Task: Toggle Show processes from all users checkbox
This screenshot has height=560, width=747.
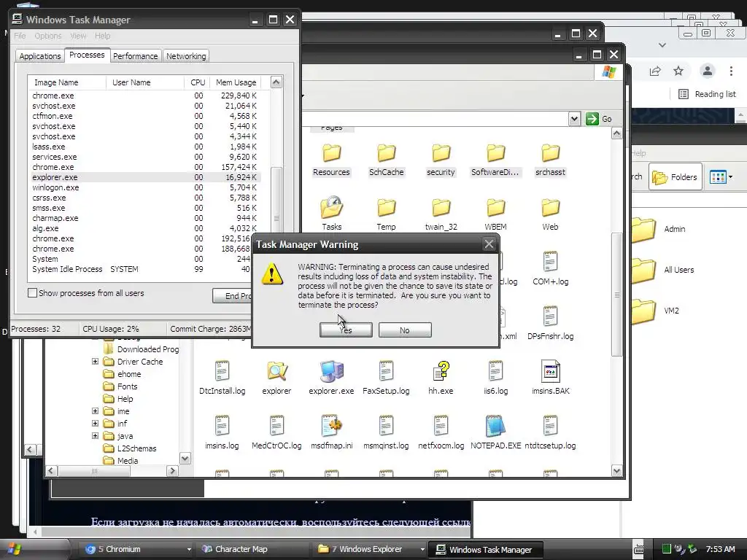Action: [32, 293]
